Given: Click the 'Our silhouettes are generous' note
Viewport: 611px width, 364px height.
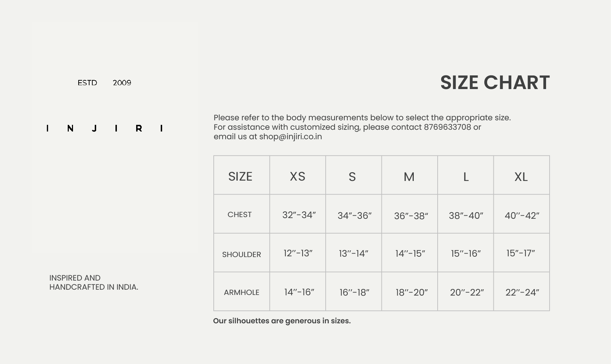Looking at the screenshot, I should pos(282,321).
